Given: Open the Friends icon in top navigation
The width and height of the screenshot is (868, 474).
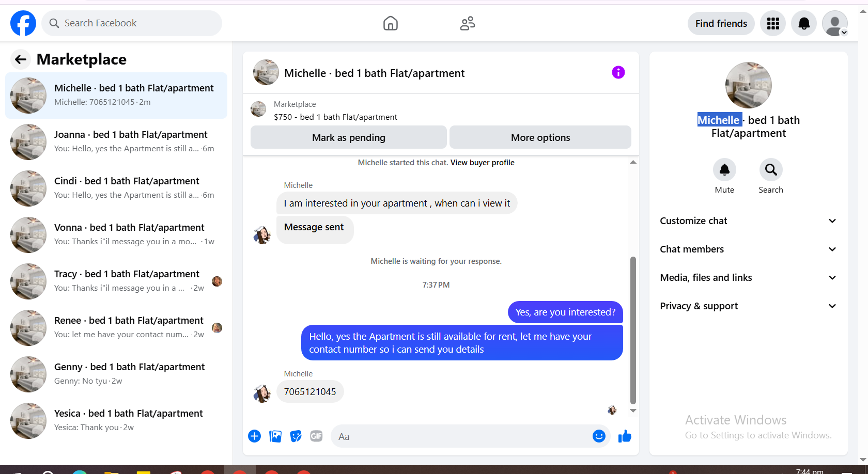Looking at the screenshot, I should 468,23.
